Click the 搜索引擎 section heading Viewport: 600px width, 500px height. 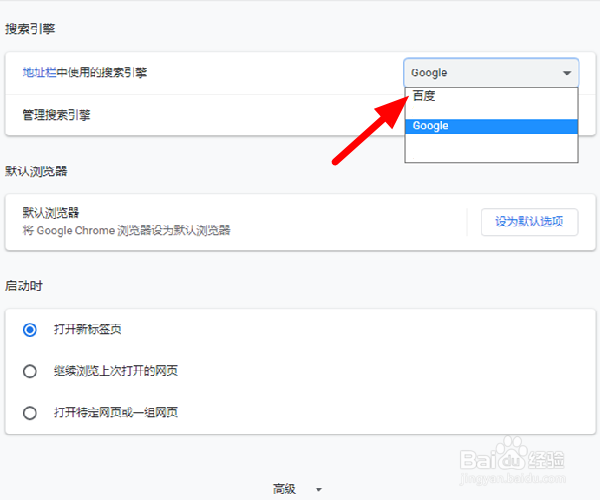pyautogui.click(x=30, y=29)
